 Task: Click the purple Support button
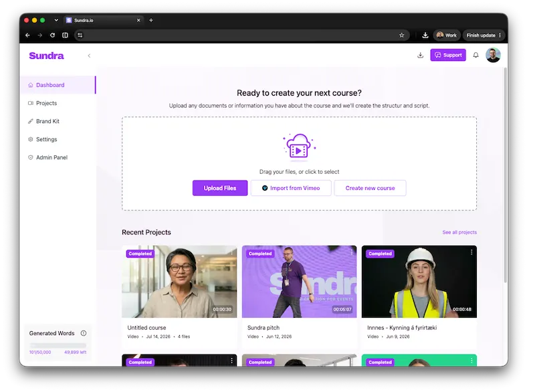click(447, 55)
